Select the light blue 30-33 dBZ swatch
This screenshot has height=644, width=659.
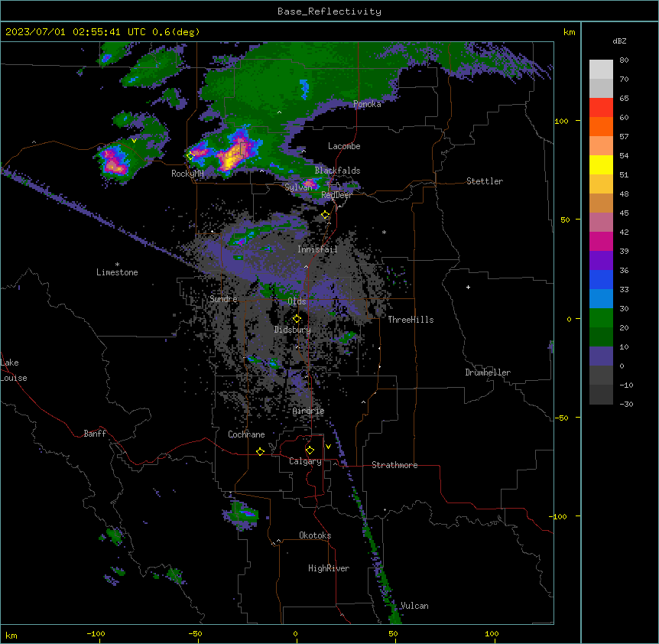601,298
